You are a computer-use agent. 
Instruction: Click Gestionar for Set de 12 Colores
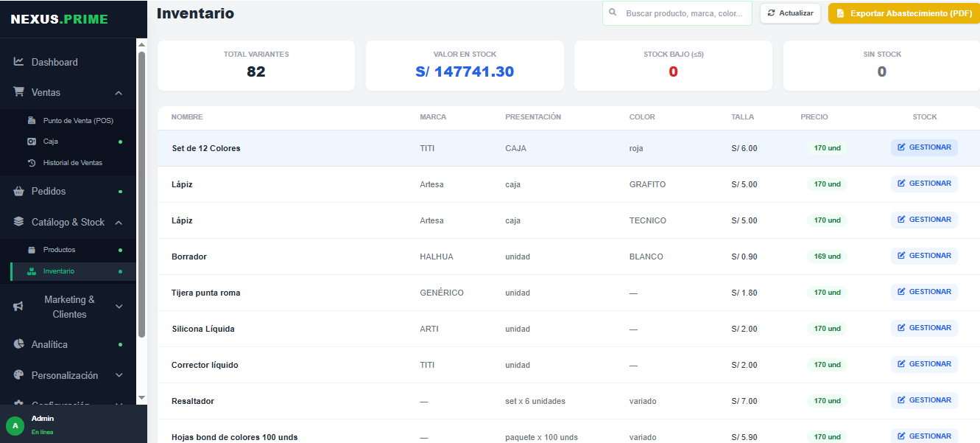[924, 147]
